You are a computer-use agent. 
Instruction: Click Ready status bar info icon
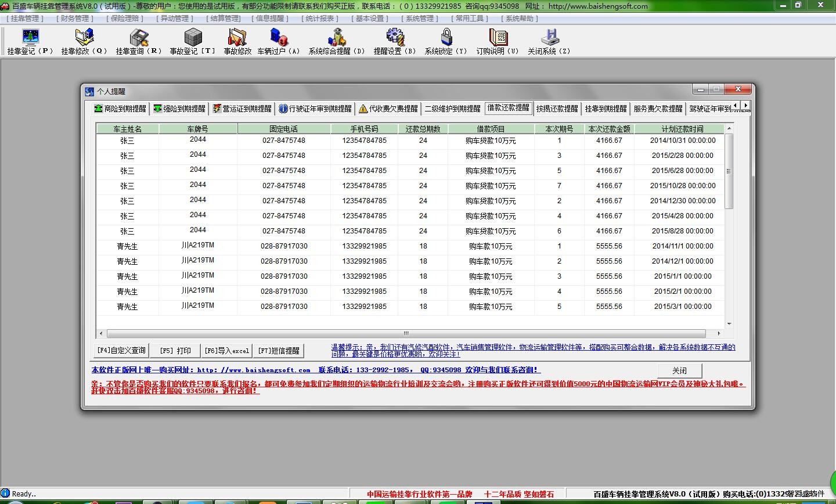5,494
